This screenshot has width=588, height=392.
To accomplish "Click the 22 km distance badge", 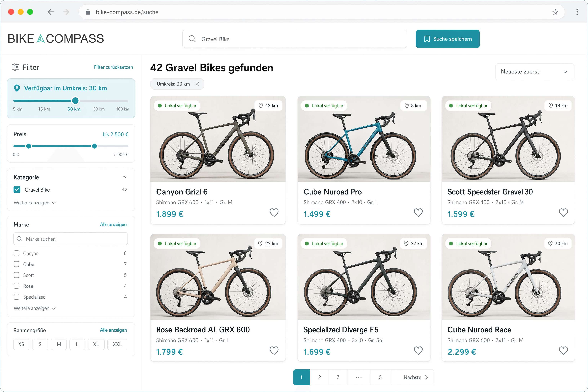I will click(268, 243).
